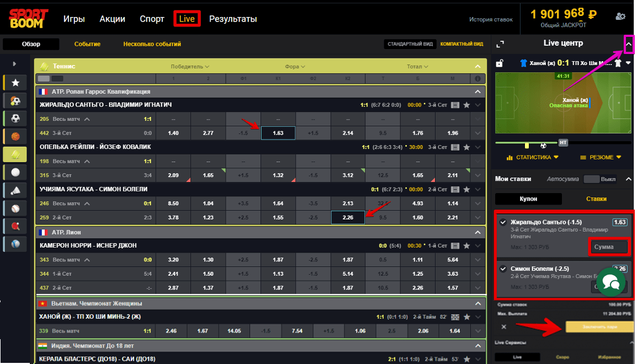Open the Акции menu
637x364 pixels.
[x=113, y=19]
